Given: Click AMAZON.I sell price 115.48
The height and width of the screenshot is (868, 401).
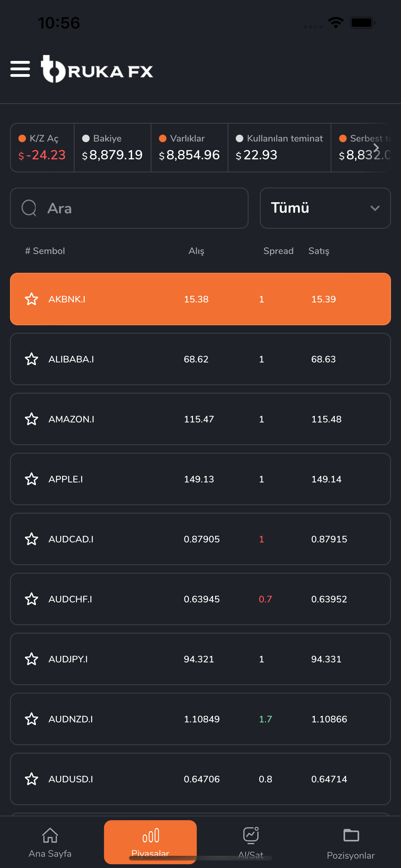Looking at the screenshot, I should click(x=326, y=419).
